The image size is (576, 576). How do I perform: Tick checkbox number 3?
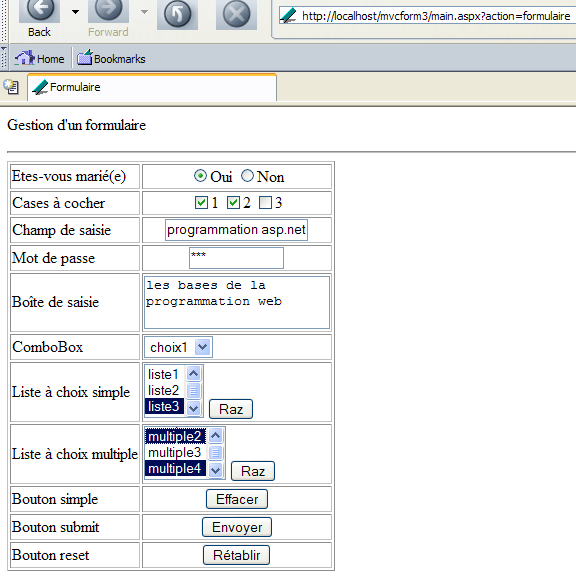coord(265,202)
